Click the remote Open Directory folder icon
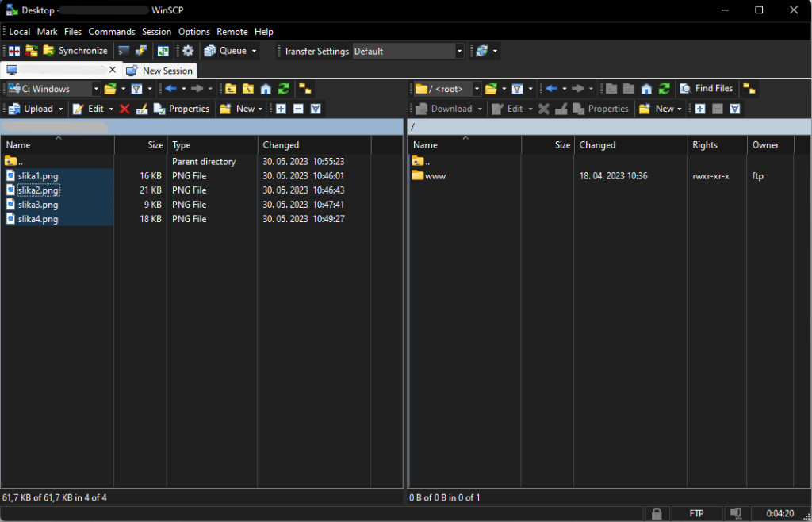This screenshot has height=522, width=812. [x=491, y=89]
